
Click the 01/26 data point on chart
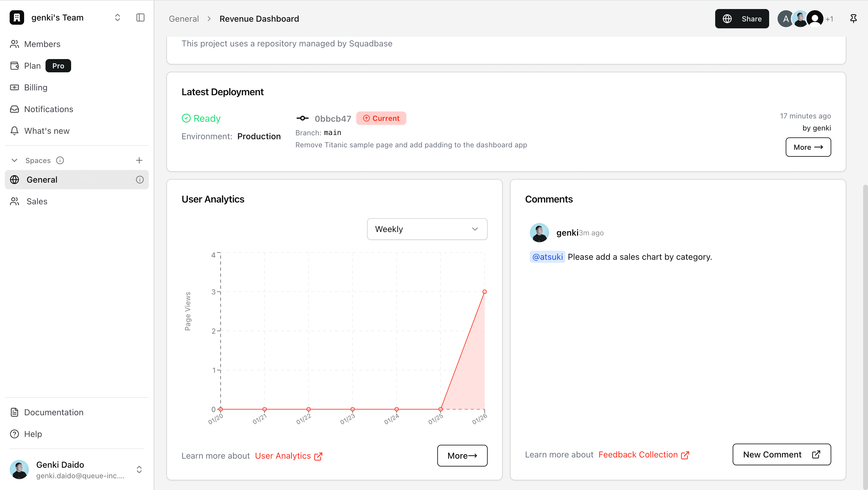tap(485, 292)
